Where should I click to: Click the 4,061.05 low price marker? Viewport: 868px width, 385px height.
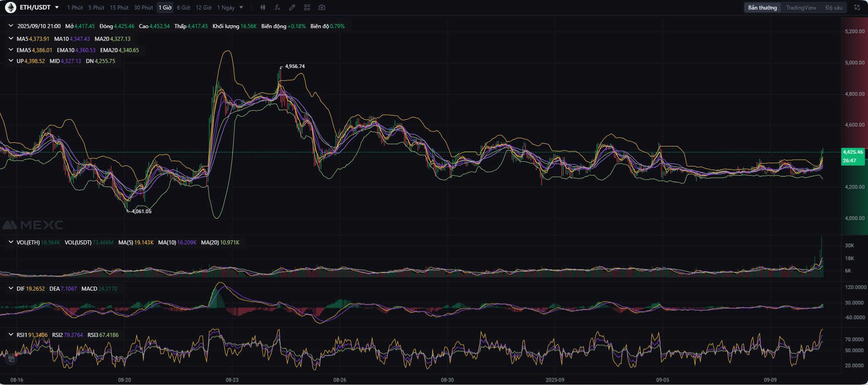[142, 211]
